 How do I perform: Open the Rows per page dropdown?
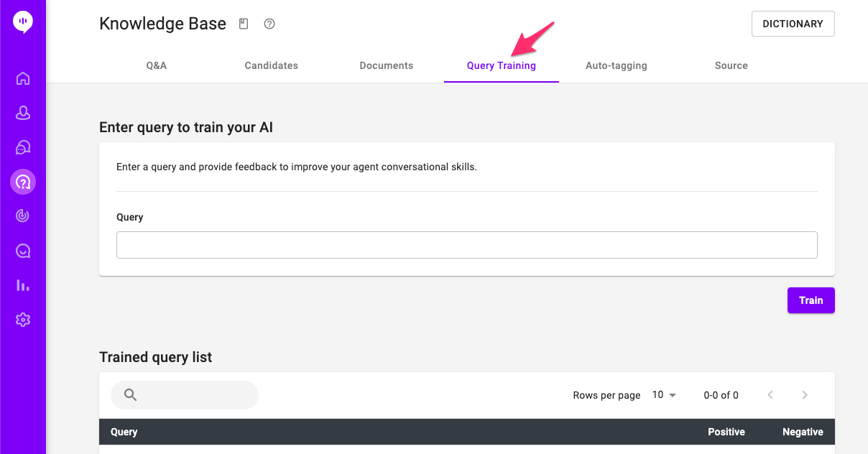[665, 395]
